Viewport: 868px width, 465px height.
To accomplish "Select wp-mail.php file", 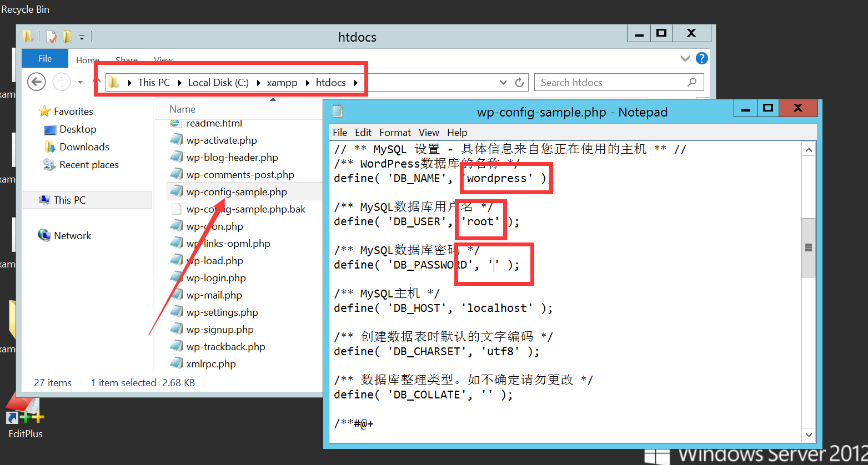I will point(214,295).
